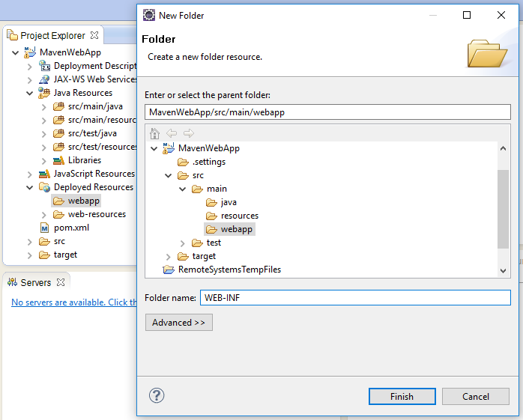
Task: Click the src/test/java package folder icon
Action: coord(58,133)
